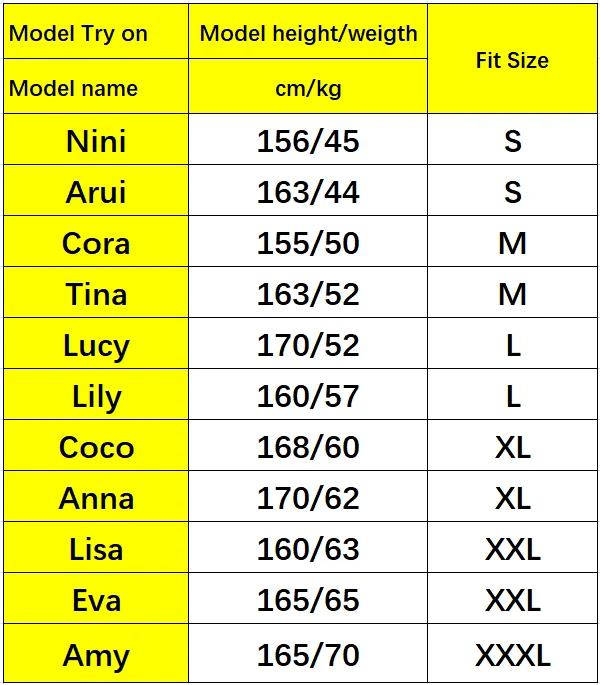Select the Model Try on header
Screen dimensions: 600x685
coord(96,32)
